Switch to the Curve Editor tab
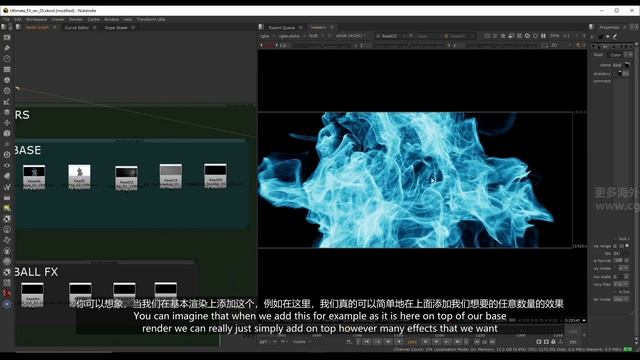Screen dimensions: 640x360 point(77,28)
